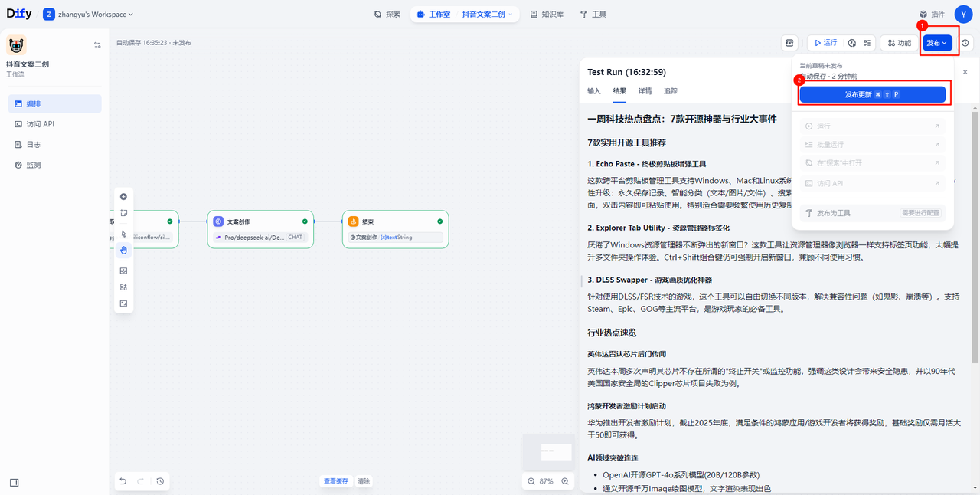Viewport: 980px width, 495px height.
Task: Click the 文案创作 LLM node
Action: pyautogui.click(x=260, y=228)
